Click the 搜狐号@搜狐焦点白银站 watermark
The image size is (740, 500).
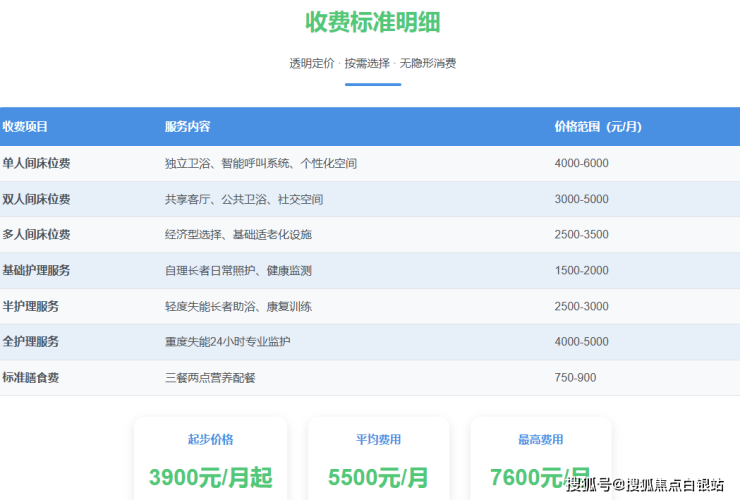[645, 485]
